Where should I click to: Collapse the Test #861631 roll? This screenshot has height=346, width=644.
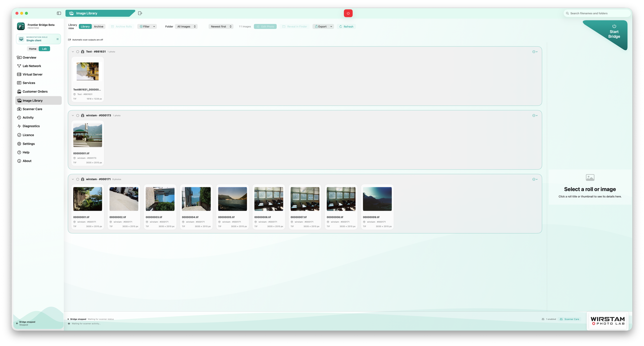[x=73, y=52]
